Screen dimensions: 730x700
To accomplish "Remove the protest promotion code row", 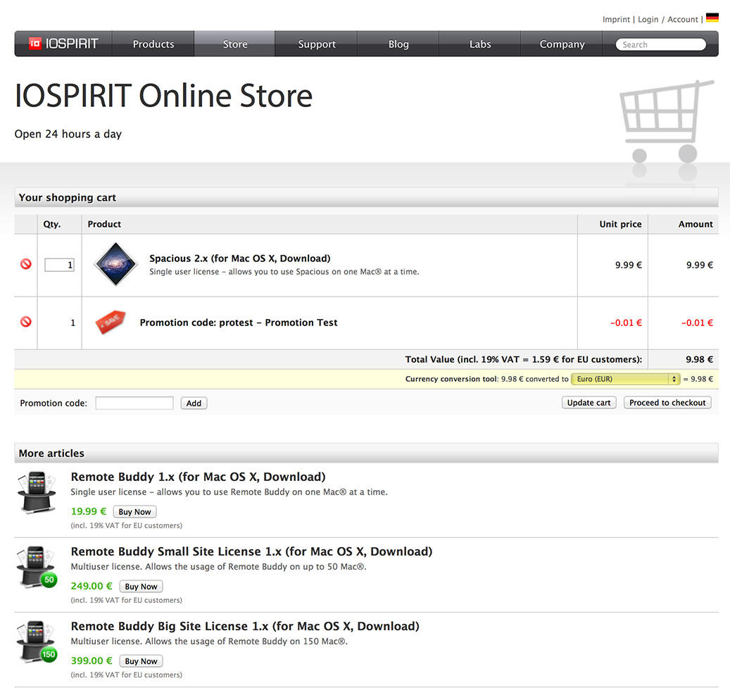I will [x=26, y=322].
